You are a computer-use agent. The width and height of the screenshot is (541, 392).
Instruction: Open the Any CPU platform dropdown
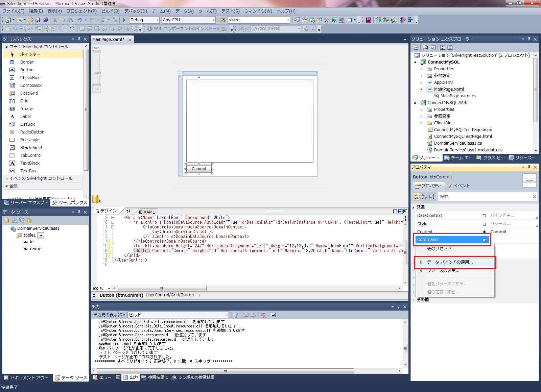[x=213, y=20]
